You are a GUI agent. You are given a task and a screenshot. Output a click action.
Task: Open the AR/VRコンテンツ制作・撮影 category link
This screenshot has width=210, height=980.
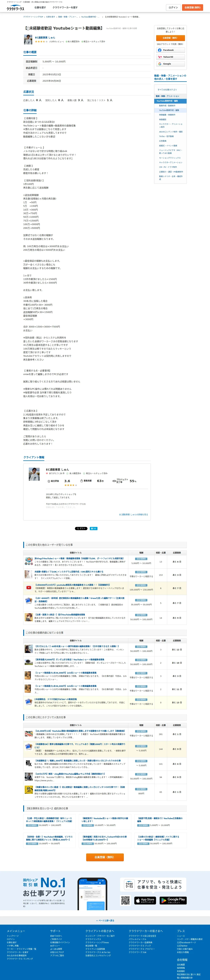(171, 132)
